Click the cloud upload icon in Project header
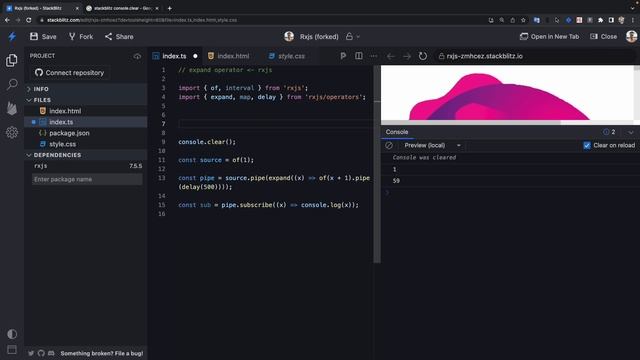The width and height of the screenshot is (640, 360). point(137,56)
